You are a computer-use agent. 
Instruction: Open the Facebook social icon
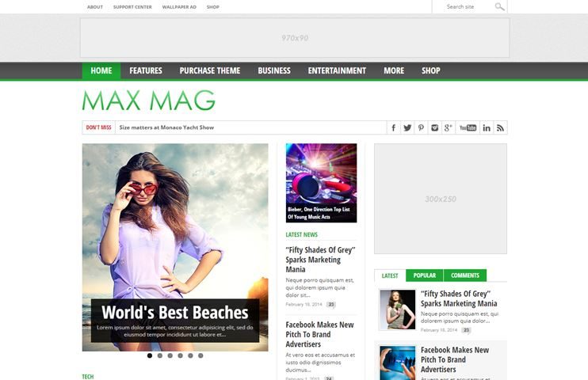click(393, 127)
